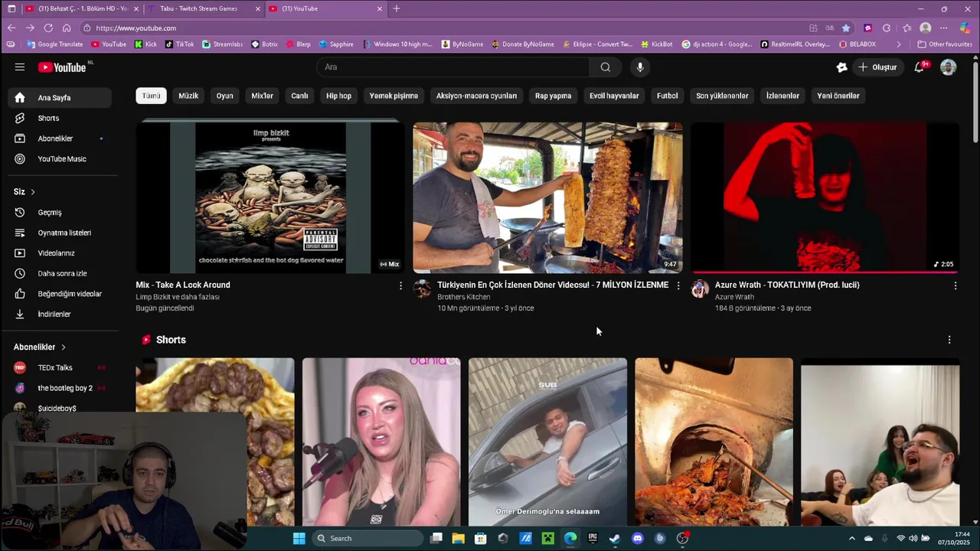The width and height of the screenshot is (980, 551).
Task: Select the Futbol filter chip
Action: (667, 96)
